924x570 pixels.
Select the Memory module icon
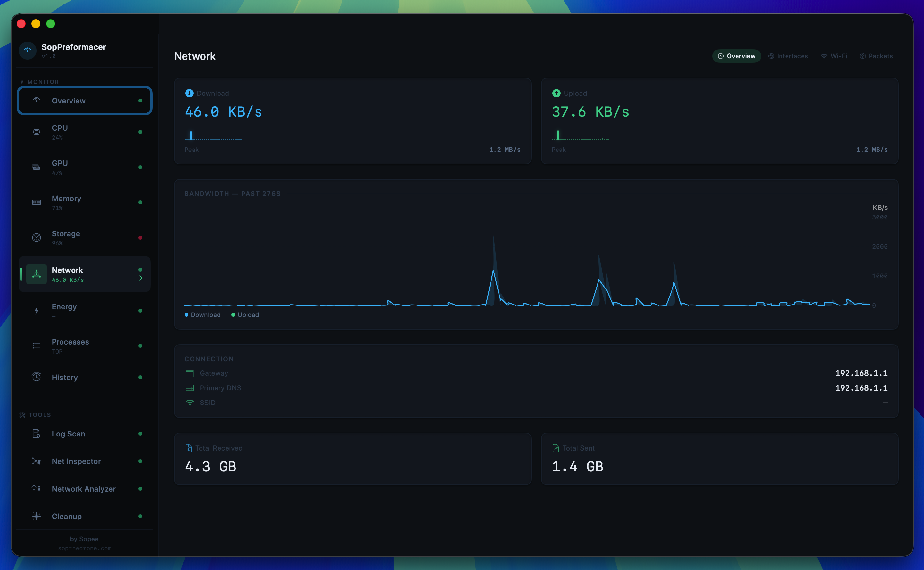click(x=36, y=202)
